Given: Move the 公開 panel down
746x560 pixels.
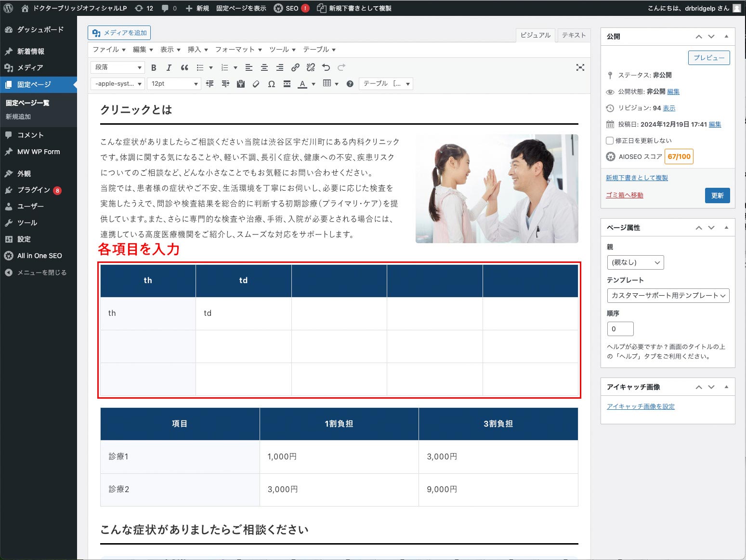Looking at the screenshot, I should (x=711, y=37).
